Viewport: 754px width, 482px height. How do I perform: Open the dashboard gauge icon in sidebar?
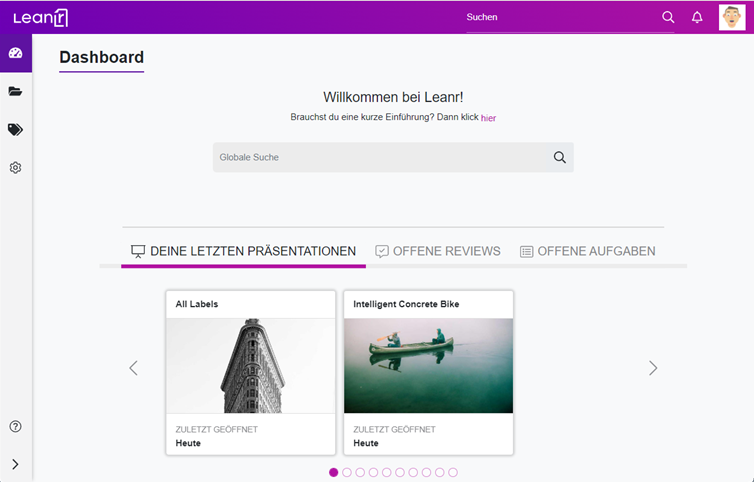click(15, 53)
